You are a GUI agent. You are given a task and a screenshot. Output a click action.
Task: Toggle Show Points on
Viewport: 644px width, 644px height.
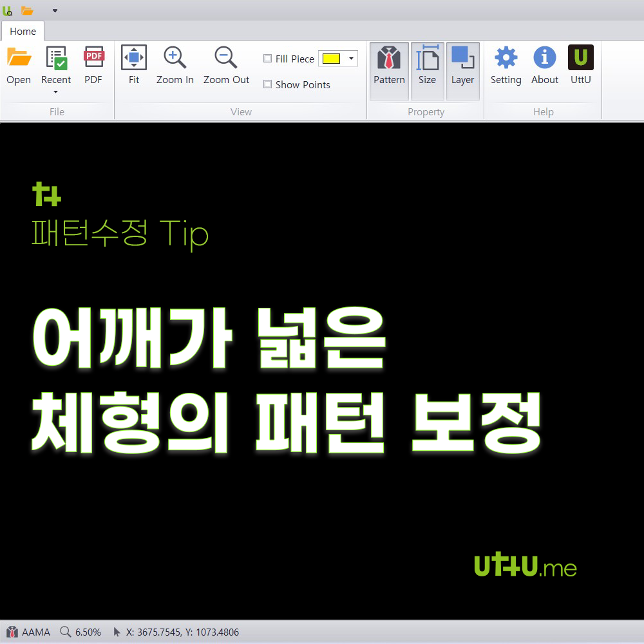267,84
